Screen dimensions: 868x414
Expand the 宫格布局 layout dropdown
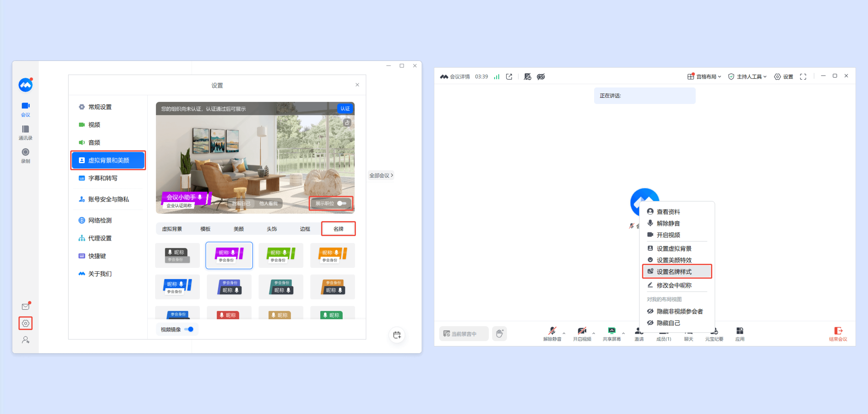click(704, 77)
